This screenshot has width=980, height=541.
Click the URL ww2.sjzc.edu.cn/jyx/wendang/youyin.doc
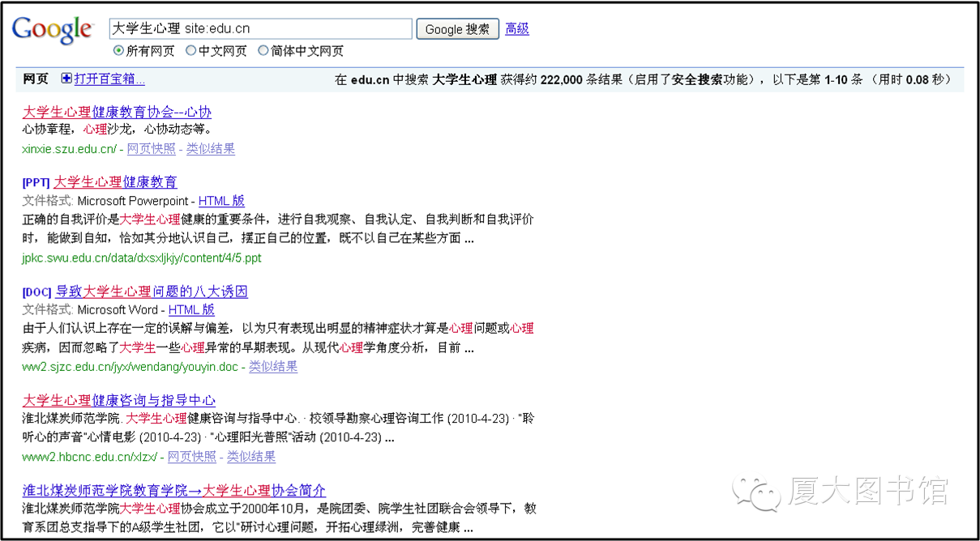pyautogui.click(x=131, y=366)
